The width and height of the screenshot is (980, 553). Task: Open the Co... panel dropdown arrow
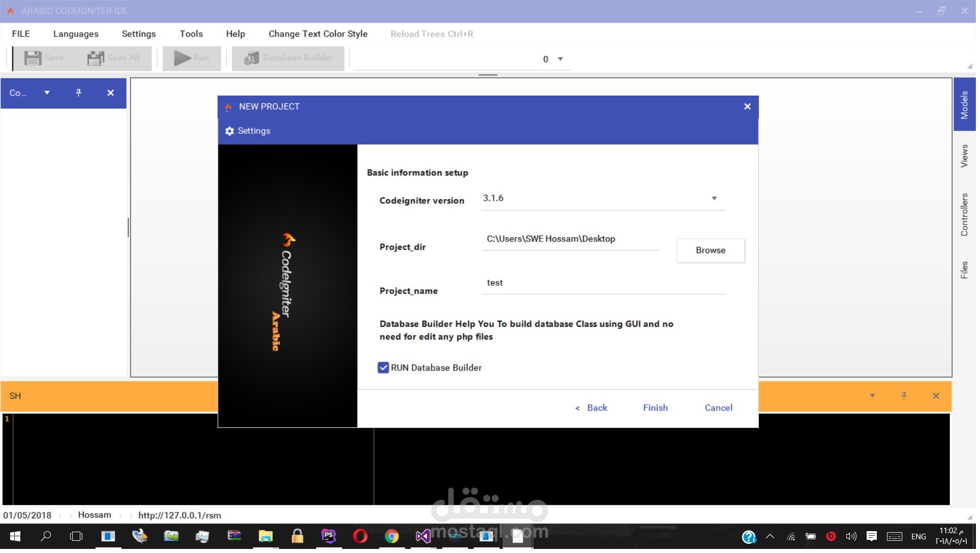[x=47, y=93]
